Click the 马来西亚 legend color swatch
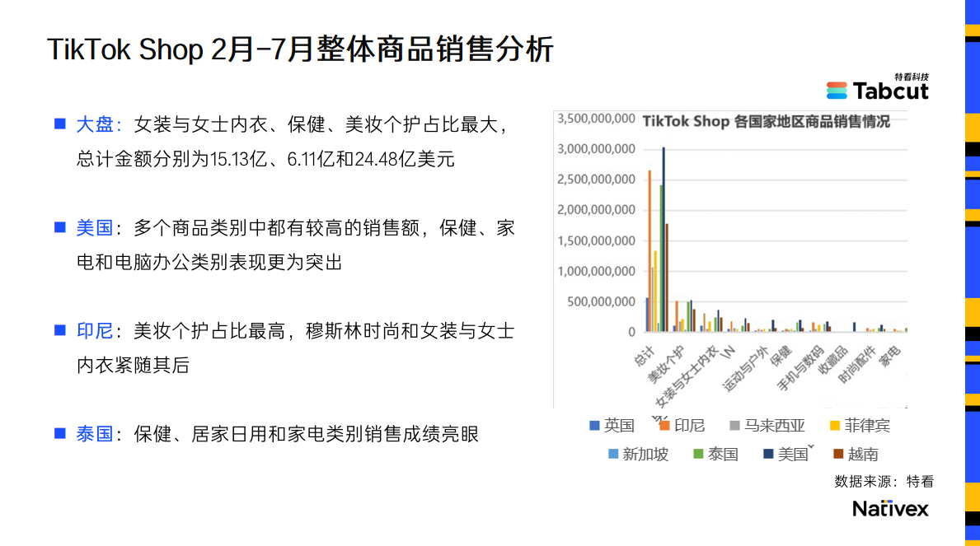This screenshot has height=546, width=980. click(735, 426)
